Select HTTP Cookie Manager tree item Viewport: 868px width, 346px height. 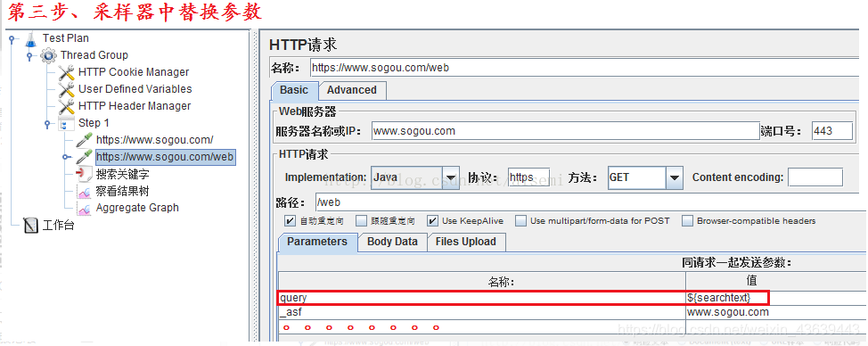coord(134,72)
